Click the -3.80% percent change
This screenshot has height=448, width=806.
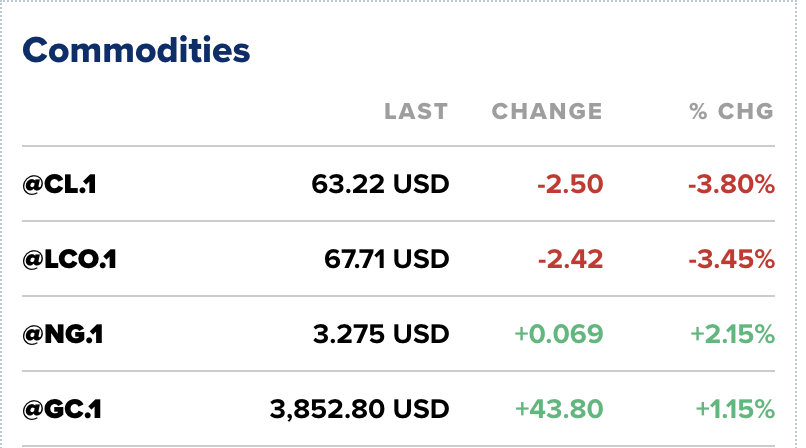pyautogui.click(x=731, y=184)
